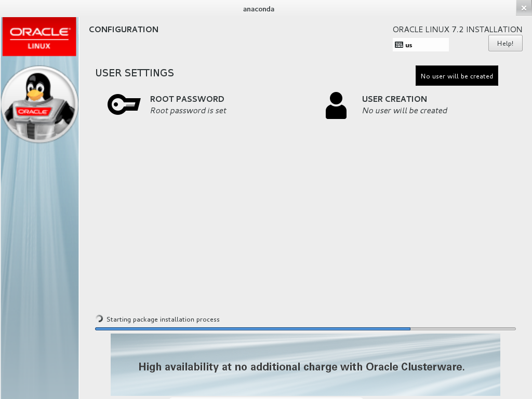
Task: Close the anaconda window
Action: pyautogui.click(x=524, y=8)
